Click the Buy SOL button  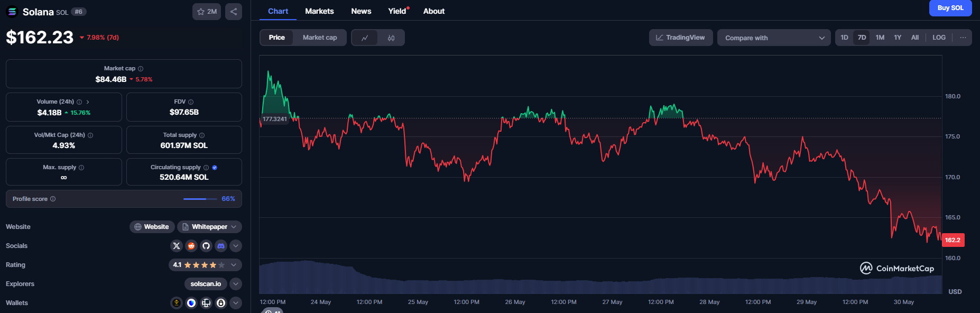950,8
